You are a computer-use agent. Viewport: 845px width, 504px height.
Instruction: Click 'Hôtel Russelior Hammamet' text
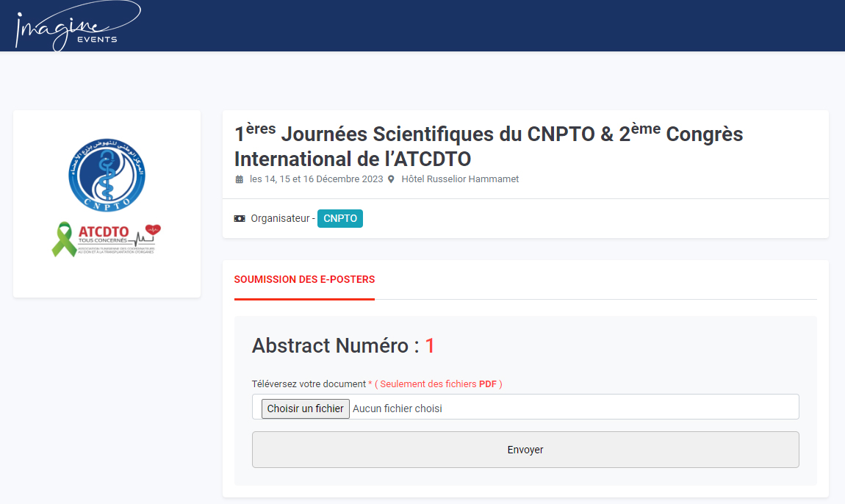click(x=460, y=179)
